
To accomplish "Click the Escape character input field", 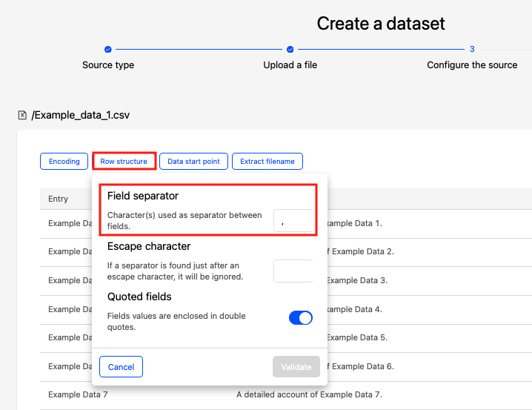I will 293,271.
